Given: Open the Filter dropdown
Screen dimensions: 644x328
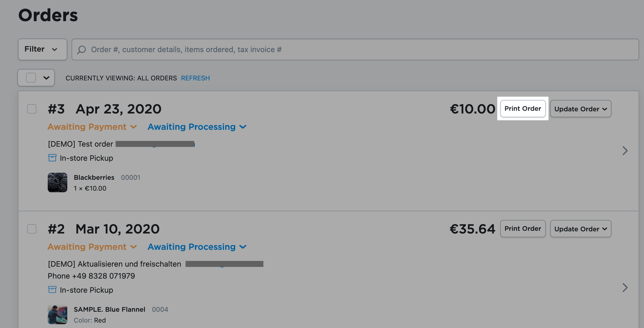Looking at the screenshot, I should pyautogui.click(x=42, y=49).
